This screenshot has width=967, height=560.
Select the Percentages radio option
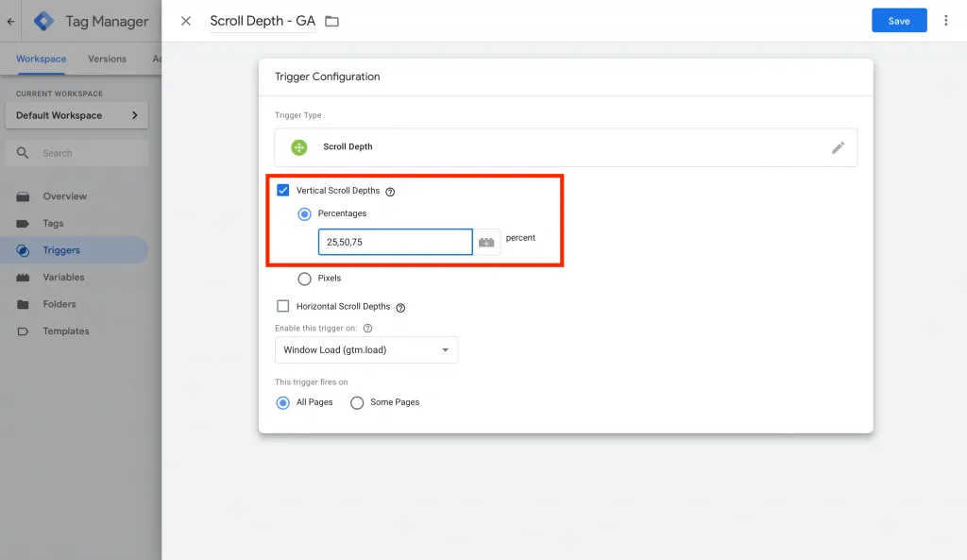[304, 214]
